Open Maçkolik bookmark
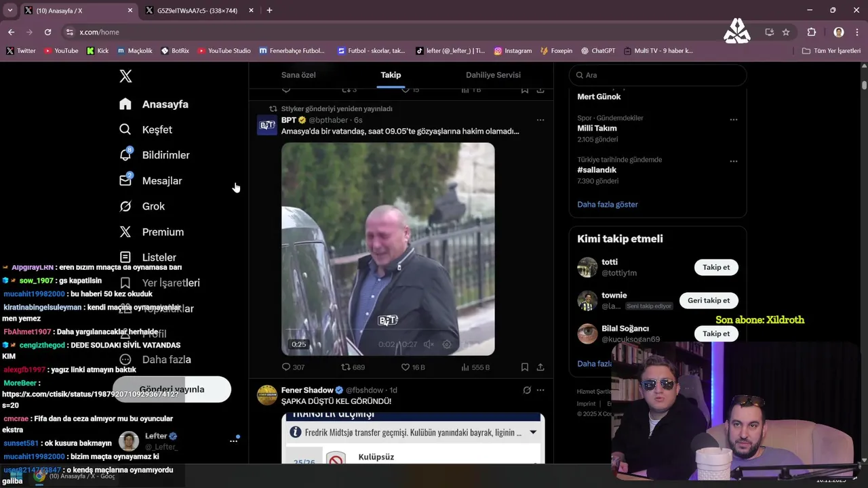The image size is (868, 488). [x=135, y=51]
